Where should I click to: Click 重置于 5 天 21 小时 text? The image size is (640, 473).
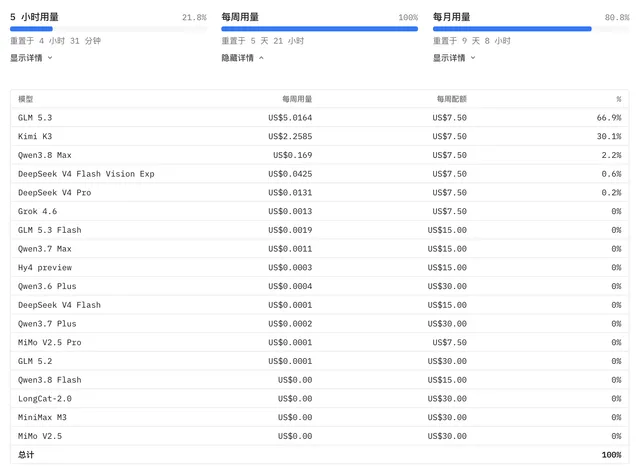262,41
